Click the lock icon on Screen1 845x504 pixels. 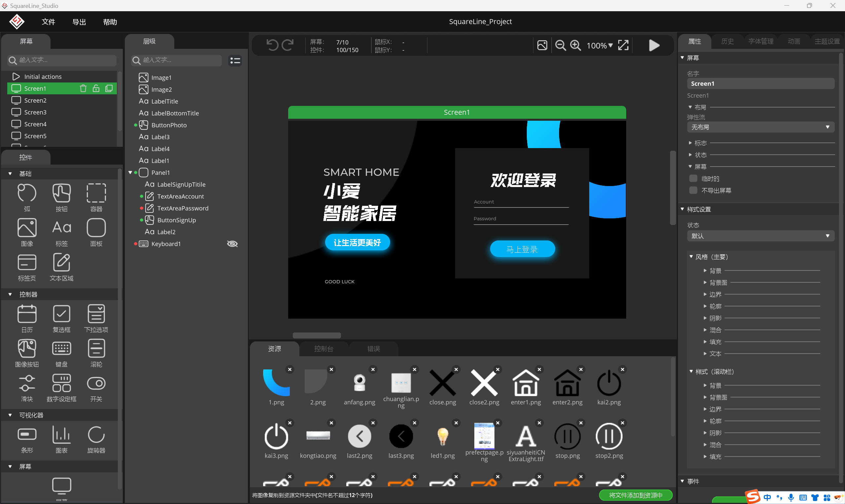(x=96, y=89)
